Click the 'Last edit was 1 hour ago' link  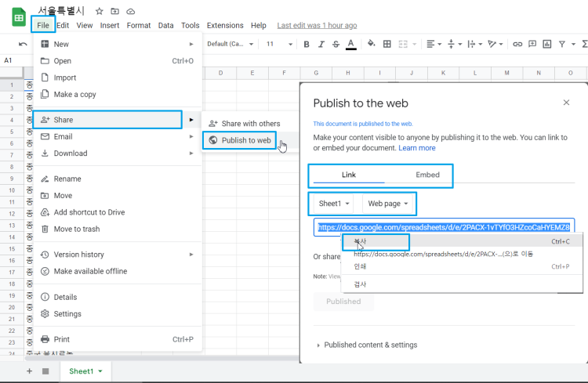(317, 25)
